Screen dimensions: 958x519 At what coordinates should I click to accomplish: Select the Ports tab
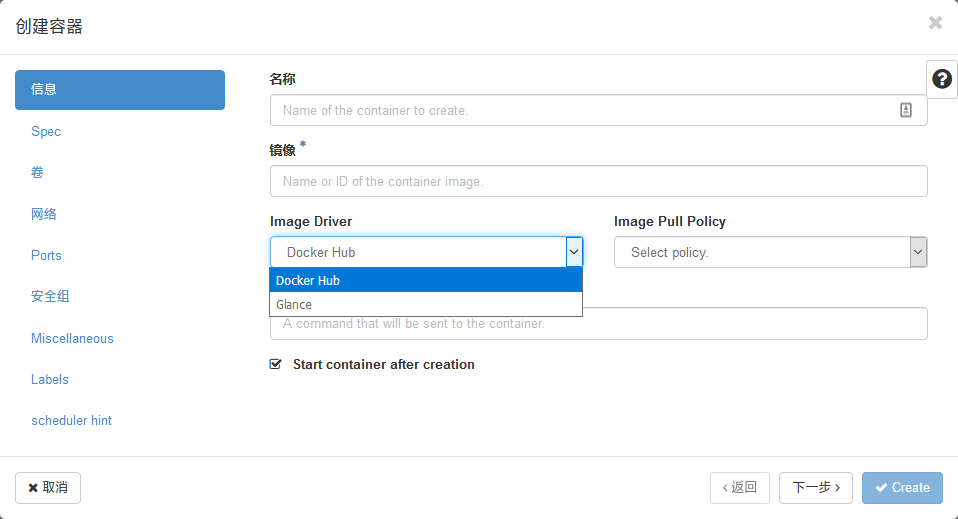pyautogui.click(x=46, y=255)
